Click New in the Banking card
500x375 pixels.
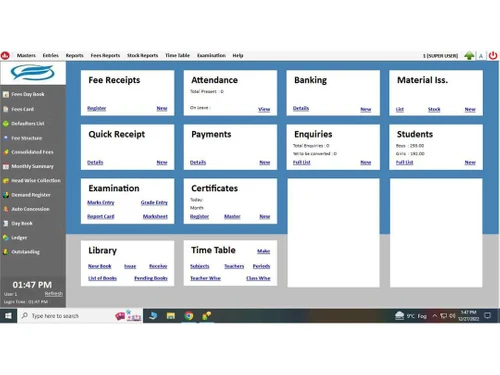pyautogui.click(x=366, y=109)
